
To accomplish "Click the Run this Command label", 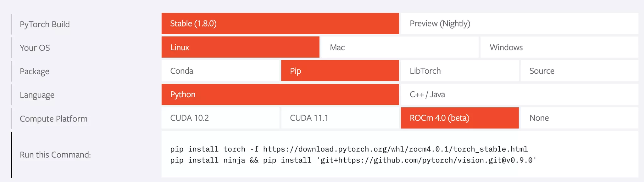I will (x=55, y=155).
